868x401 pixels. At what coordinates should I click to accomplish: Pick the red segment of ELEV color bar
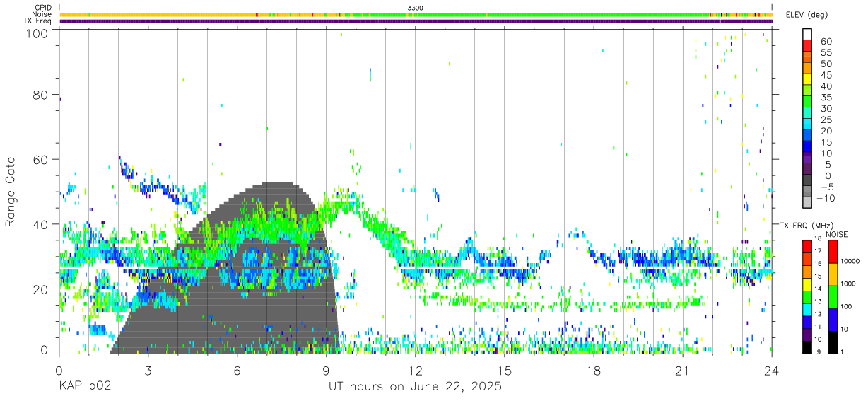coord(807,46)
